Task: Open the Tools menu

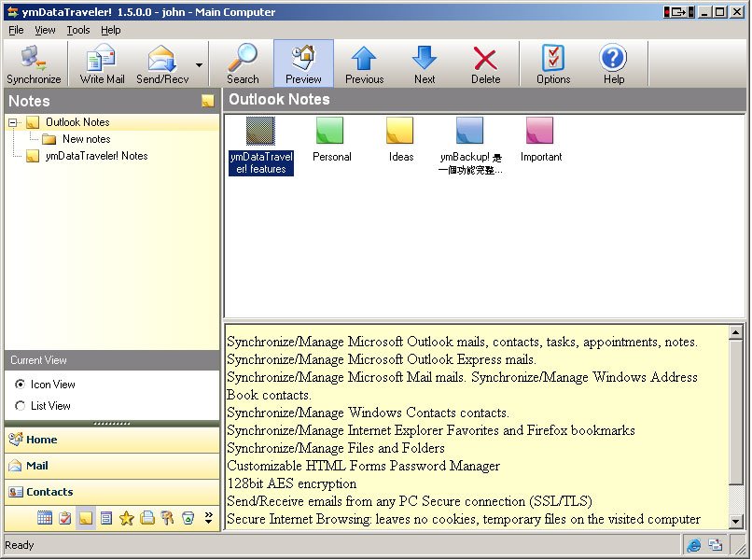Action: point(78,30)
